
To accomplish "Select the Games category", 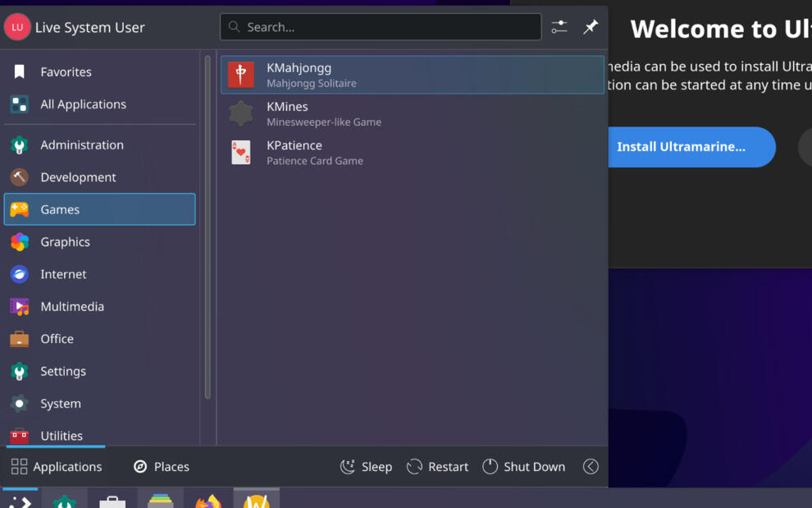I will click(x=99, y=209).
